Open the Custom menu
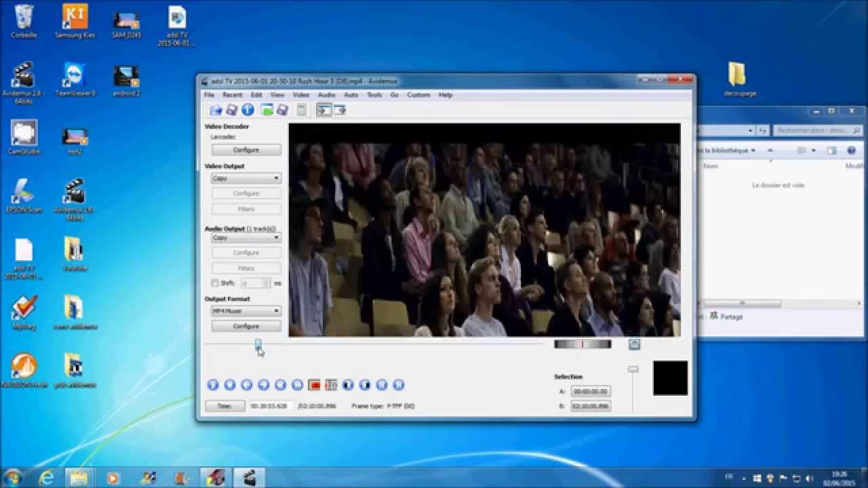 tap(418, 95)
